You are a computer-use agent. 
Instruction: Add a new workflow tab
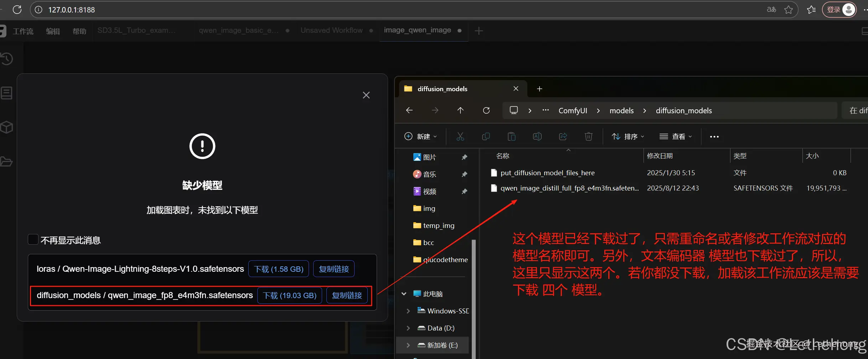(x=479, y=31)
